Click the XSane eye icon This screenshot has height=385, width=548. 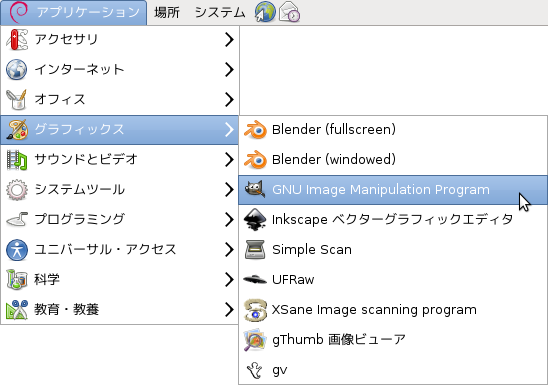pos(255,310)
